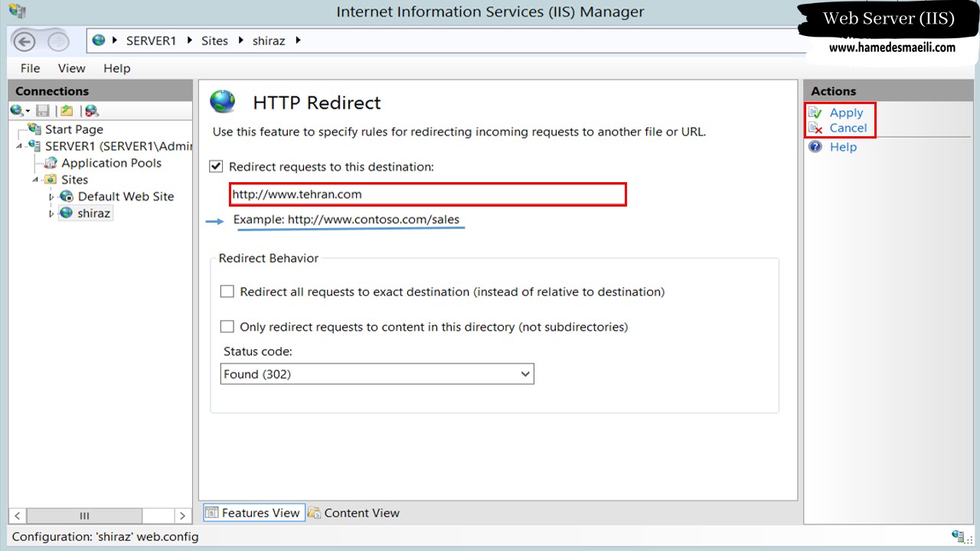Click the Cancel action link
The width and height of the screenshot is (980, 551).
pyautogui.click(x=848, y=128)
